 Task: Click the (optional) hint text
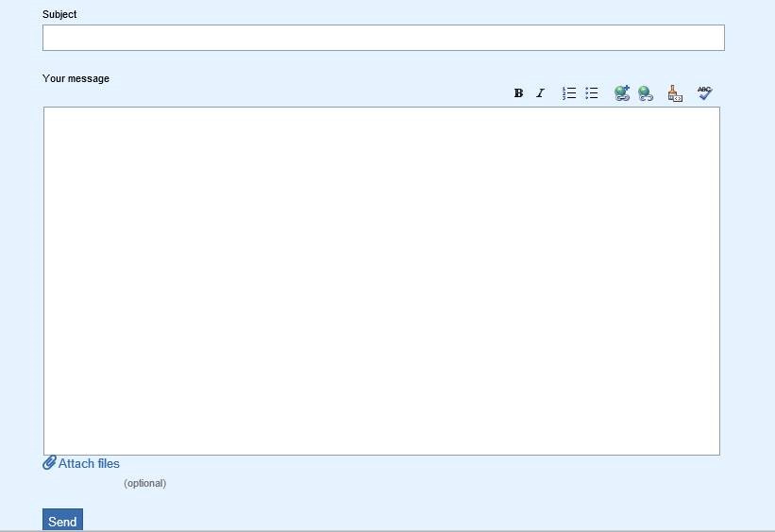pos(144,483)
